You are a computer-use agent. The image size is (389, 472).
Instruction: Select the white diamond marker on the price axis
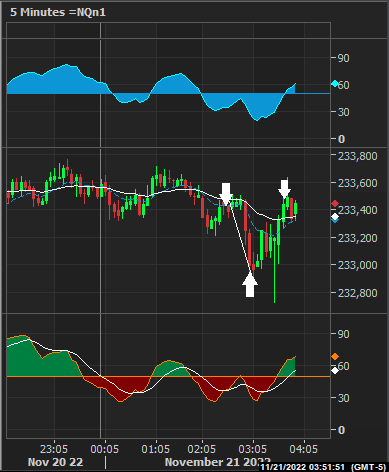coord(335,217)
